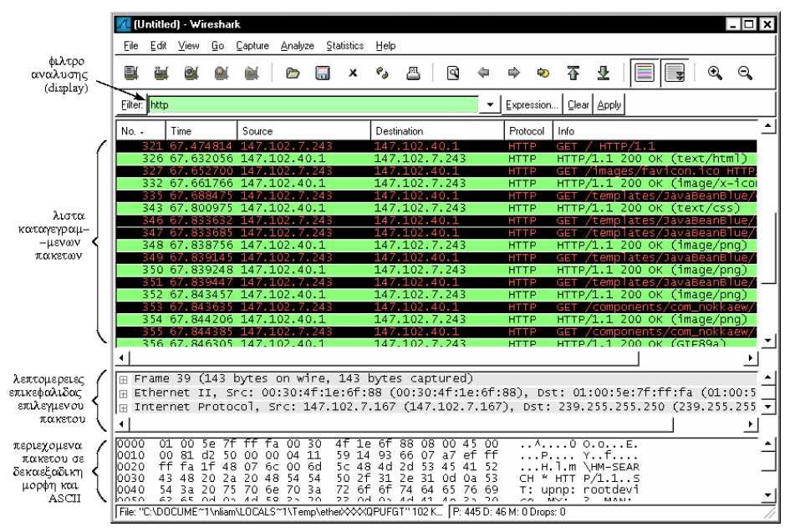The width and height of the screenshot is (800, 532).
Task: Open the View menu
Action: tap(188, 46)
